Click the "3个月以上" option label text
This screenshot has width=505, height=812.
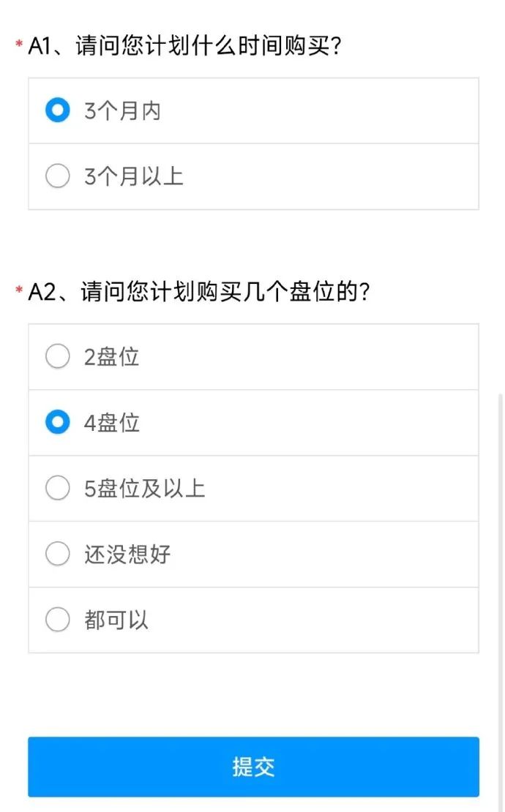133,176
